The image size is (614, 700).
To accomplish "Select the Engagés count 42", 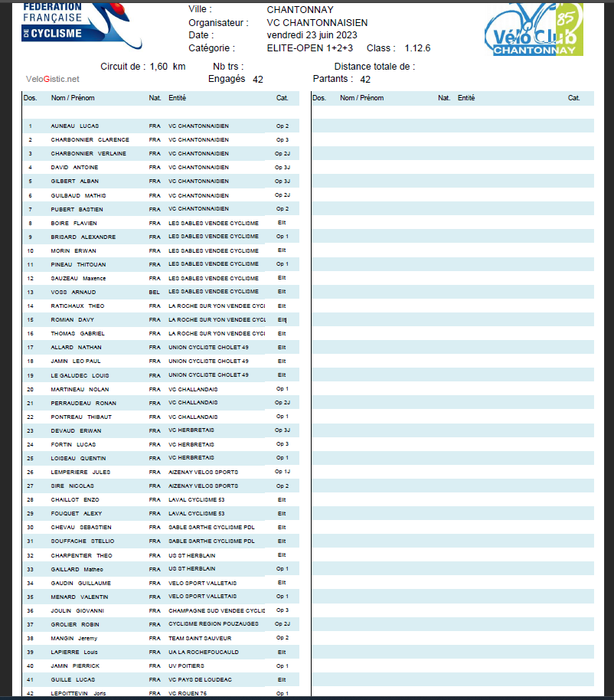I will pyautogui.click(x=258, y=80).
